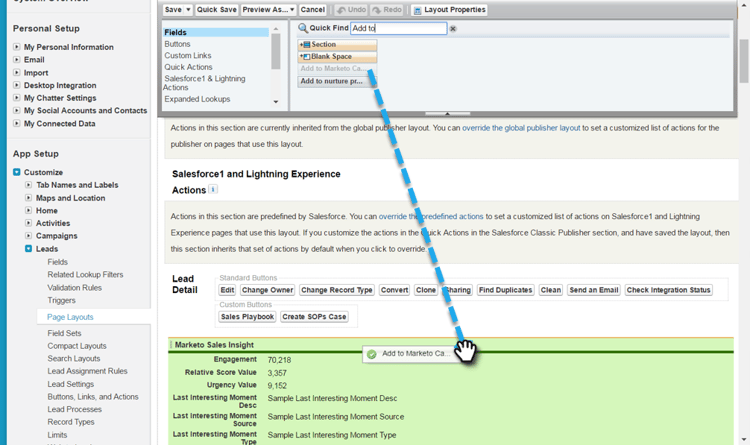Open Lead Processes
Screen dimensions: 750x445
coord(74,409)
